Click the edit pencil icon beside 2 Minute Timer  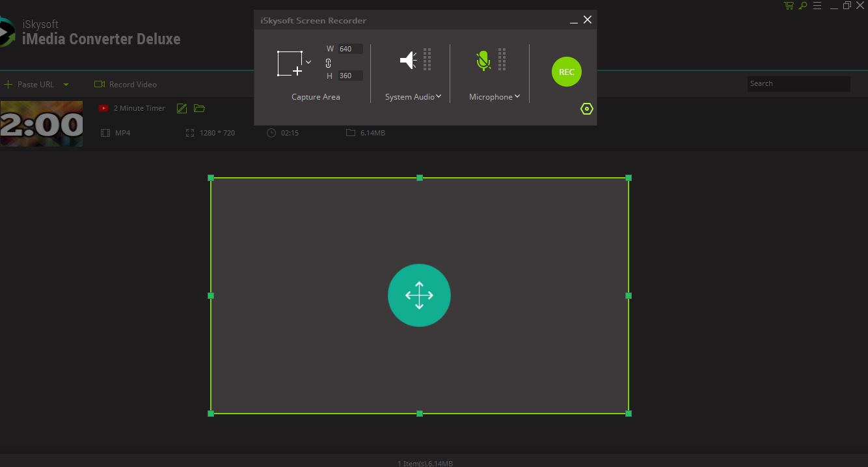[x=182, y=108]
